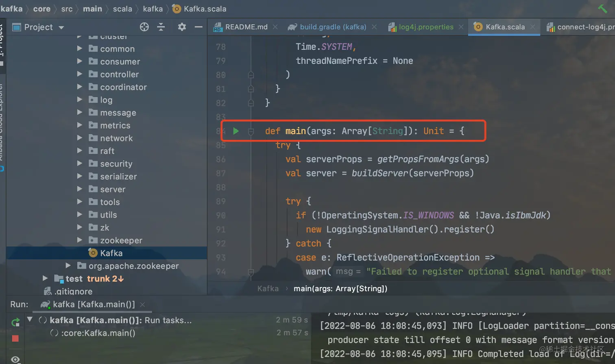Expand the org.apache.zookeeper package
The height and width of the screenshot is (364, 615).
[x=68, y=266]
